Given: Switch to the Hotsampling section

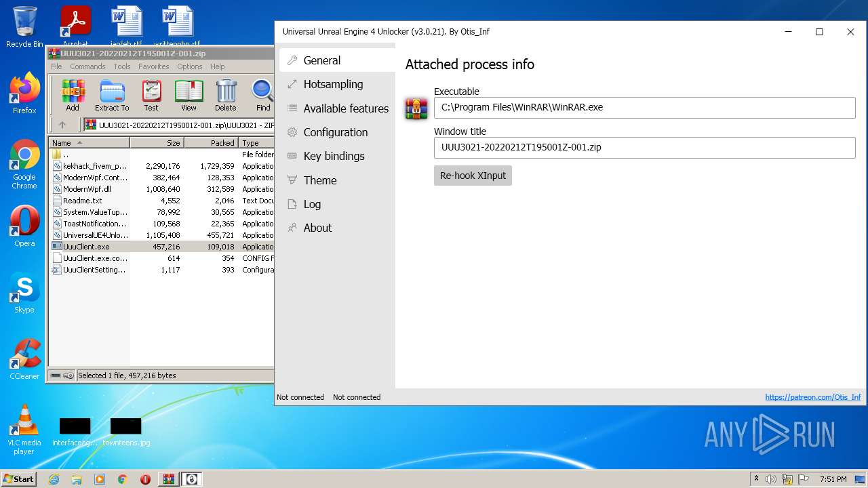Looking at the screenshot, I should click(337, 84).
